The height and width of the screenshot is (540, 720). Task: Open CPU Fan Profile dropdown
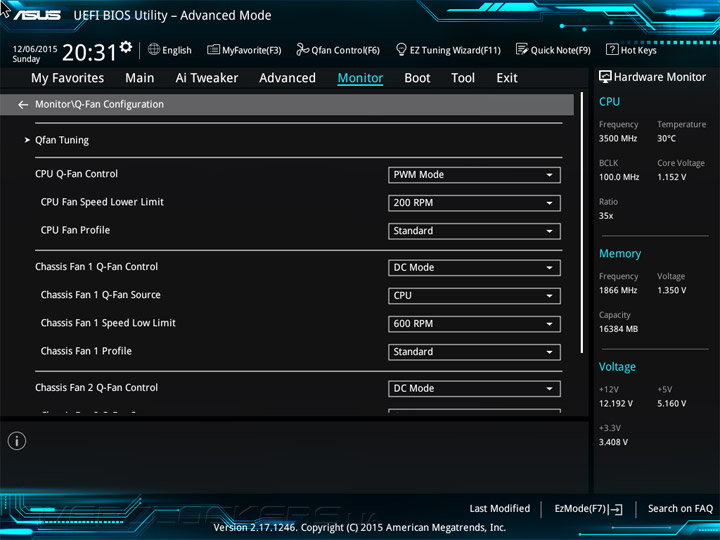tap(474, 231)
